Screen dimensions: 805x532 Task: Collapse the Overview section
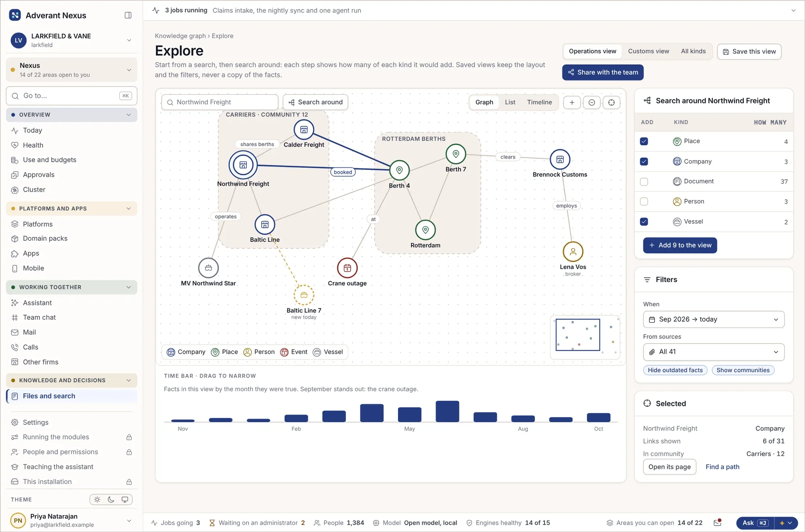pyautogui.click(x=72, y=115)
